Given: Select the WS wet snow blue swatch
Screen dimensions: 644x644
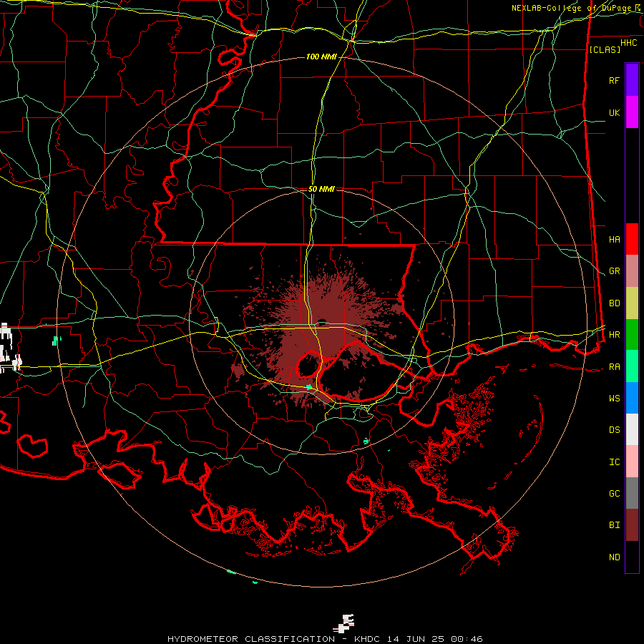Looking at the screenshot, I should 632,398.
